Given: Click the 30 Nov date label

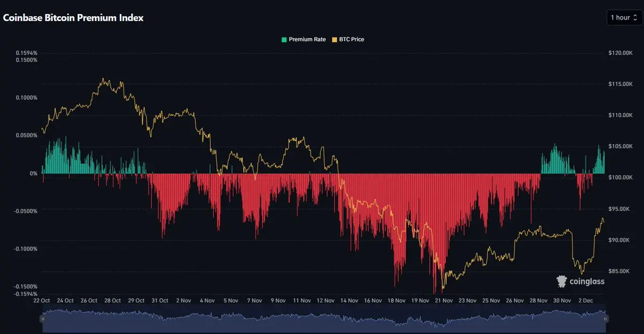Looking at the screenshot, I should click(x=562, y=301).
